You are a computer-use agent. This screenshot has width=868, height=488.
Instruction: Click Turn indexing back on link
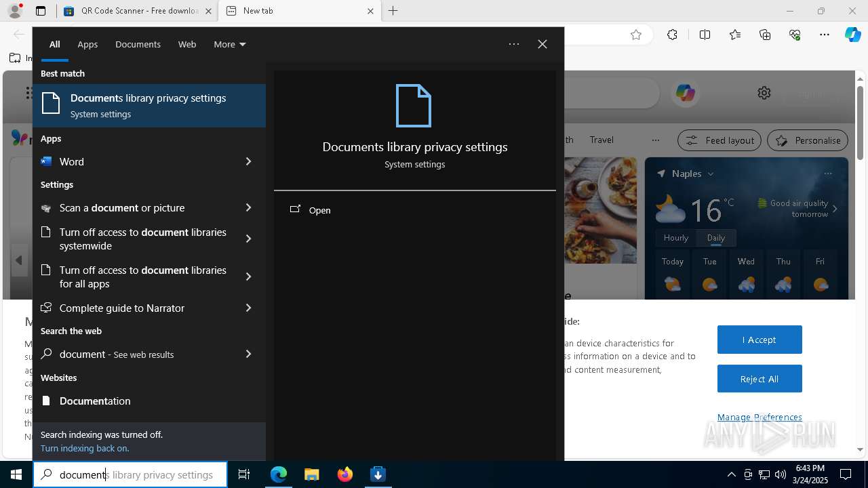pyautogui.click(x=85, y=448)
